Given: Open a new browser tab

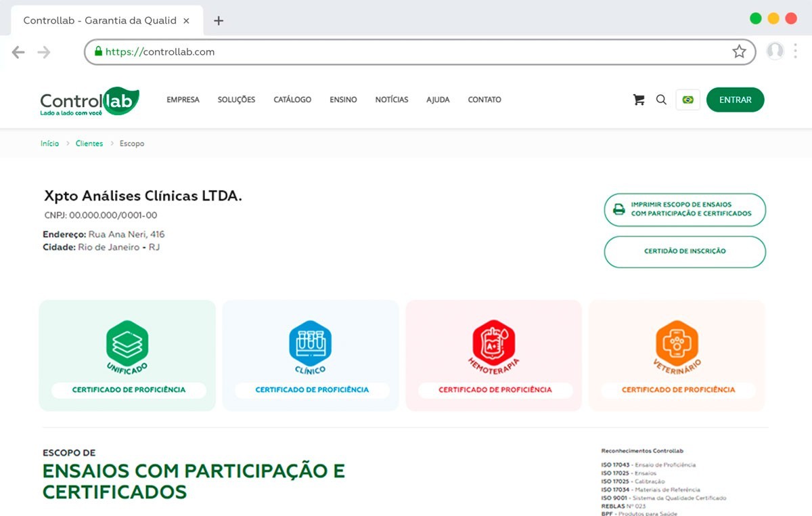Looking at the screenshot, I should 219,20.
